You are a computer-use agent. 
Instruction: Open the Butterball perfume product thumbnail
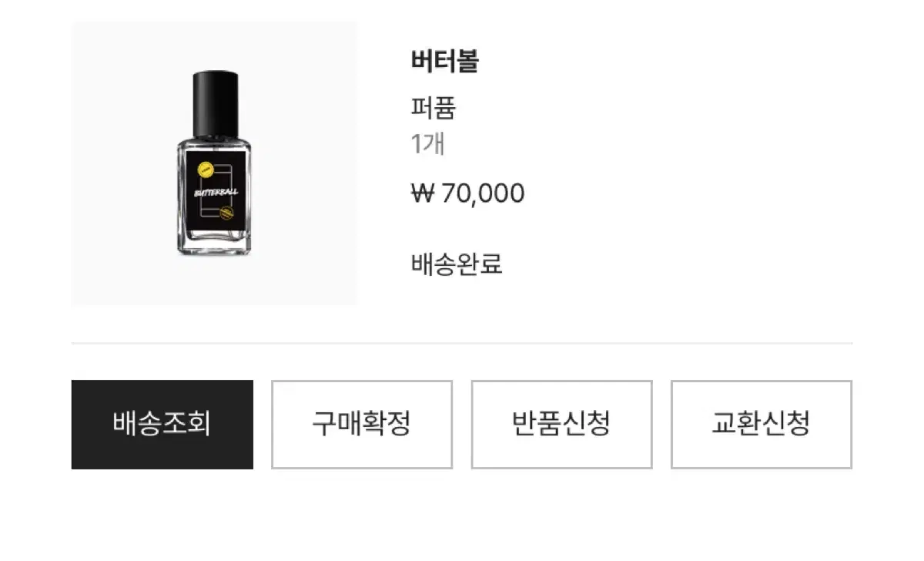pyautogui.click(x=214, y=163)
